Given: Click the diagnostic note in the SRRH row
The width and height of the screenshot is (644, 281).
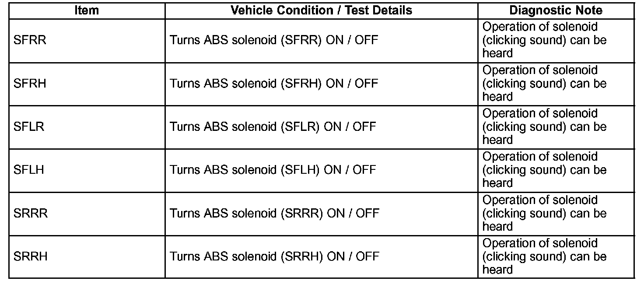Looking at the screenshot, I should pos(544,256).
